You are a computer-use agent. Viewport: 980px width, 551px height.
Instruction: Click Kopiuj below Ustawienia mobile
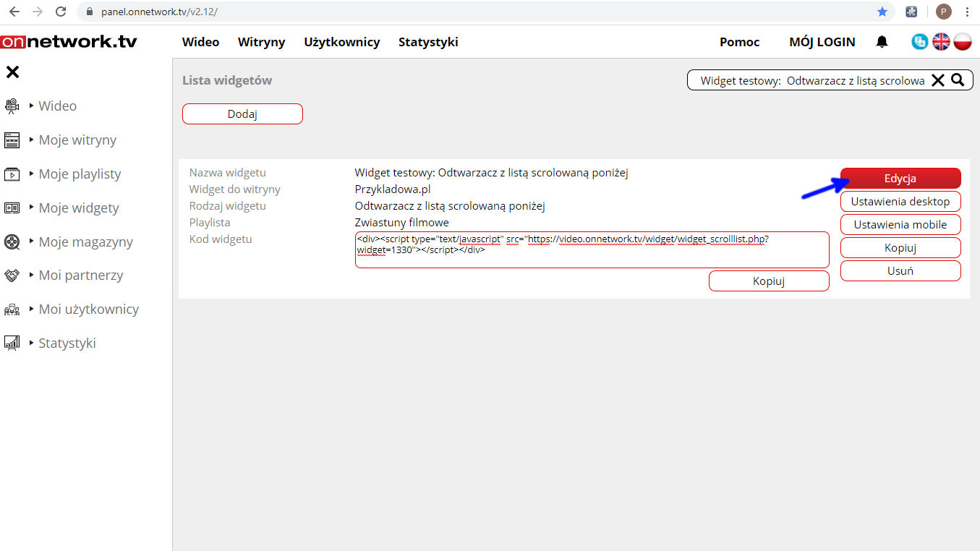pyautogui.click(x=900, y=248)
